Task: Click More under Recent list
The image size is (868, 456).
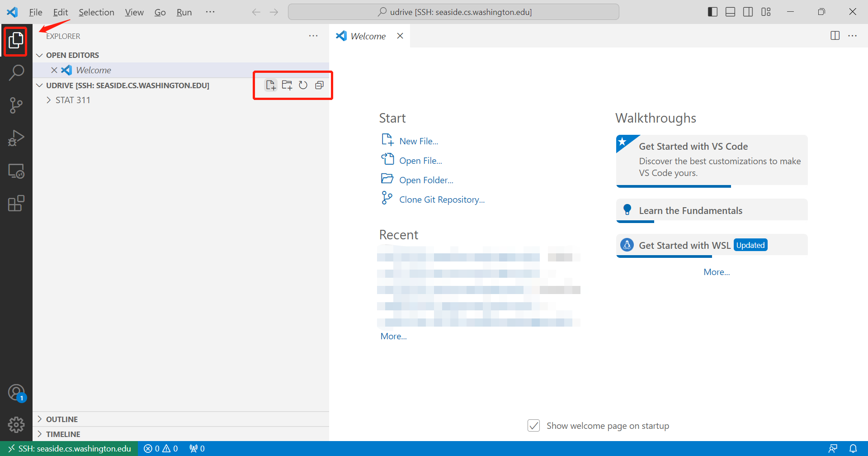Action: coord(393,336)
